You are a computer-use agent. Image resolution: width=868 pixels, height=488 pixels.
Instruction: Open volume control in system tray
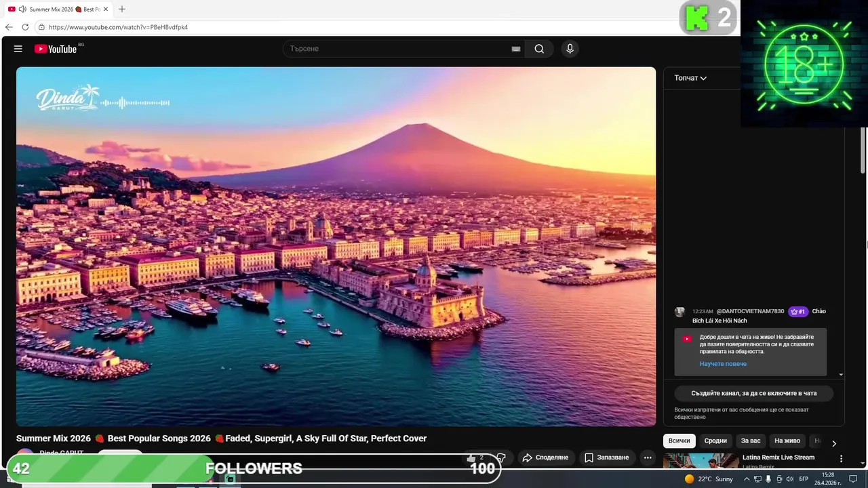(x=789, y=479)
